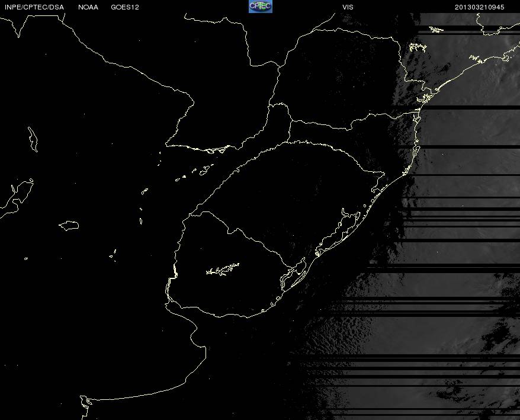The width and height of the screenshot is (520, 420).
Task: Click the INPE/CPTEC/DSA header text
Action: point(34,7)
